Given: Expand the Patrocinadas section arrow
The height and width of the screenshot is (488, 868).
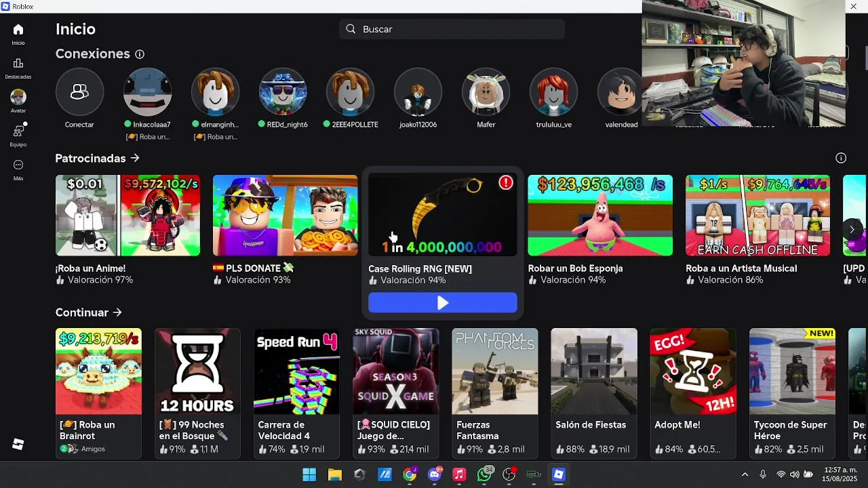Looking at the screenshot, I should point(135,158).
